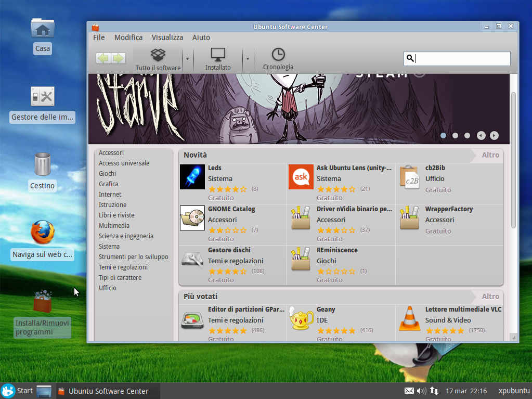Click the show desktop taskbar icon

pos(44,391)
